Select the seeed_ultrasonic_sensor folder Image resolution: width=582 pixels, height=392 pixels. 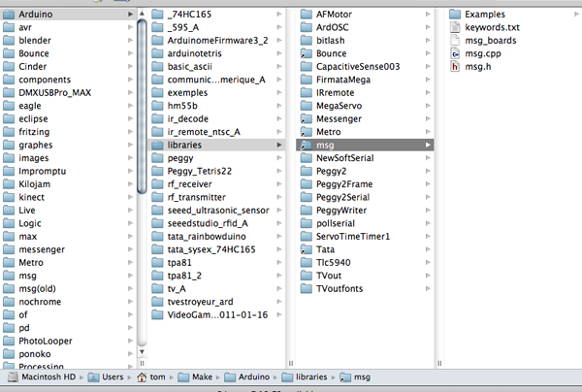click(x=216, y=211)
